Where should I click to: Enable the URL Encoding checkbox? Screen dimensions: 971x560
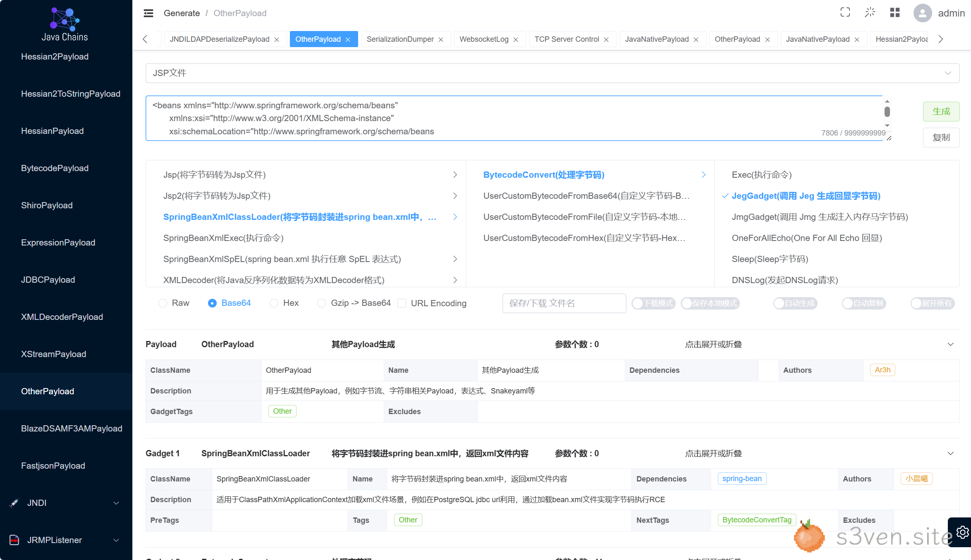tap(402, 303)
